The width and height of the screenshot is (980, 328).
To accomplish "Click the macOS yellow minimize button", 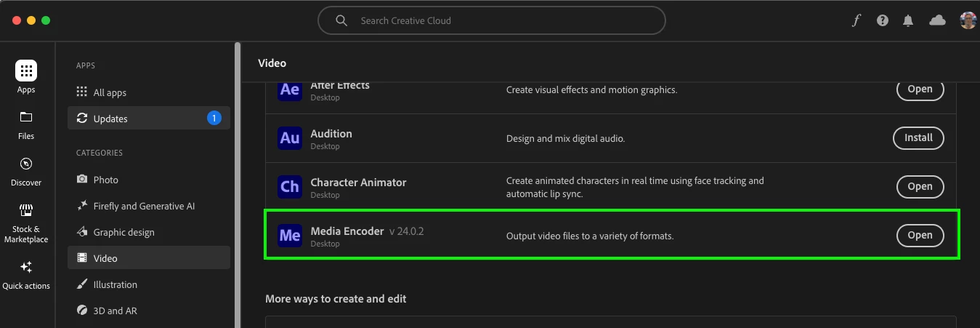I will coord(31,20).
